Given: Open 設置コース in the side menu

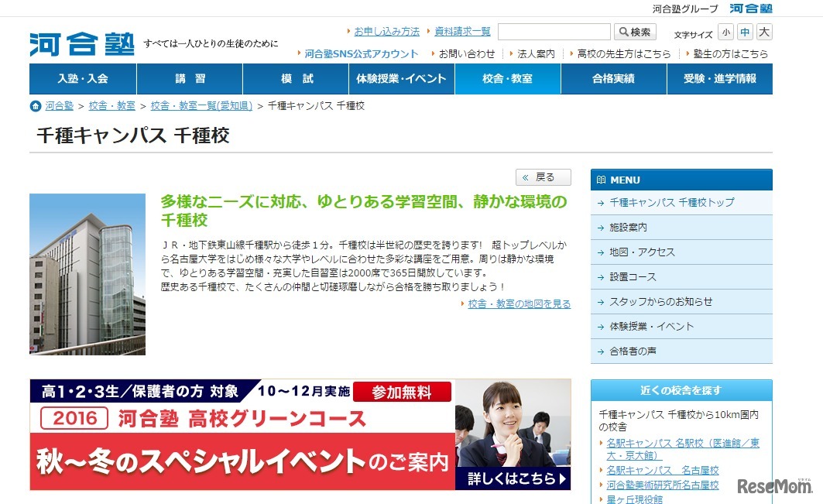Looking at the screenshot, I should coord(681,276).
